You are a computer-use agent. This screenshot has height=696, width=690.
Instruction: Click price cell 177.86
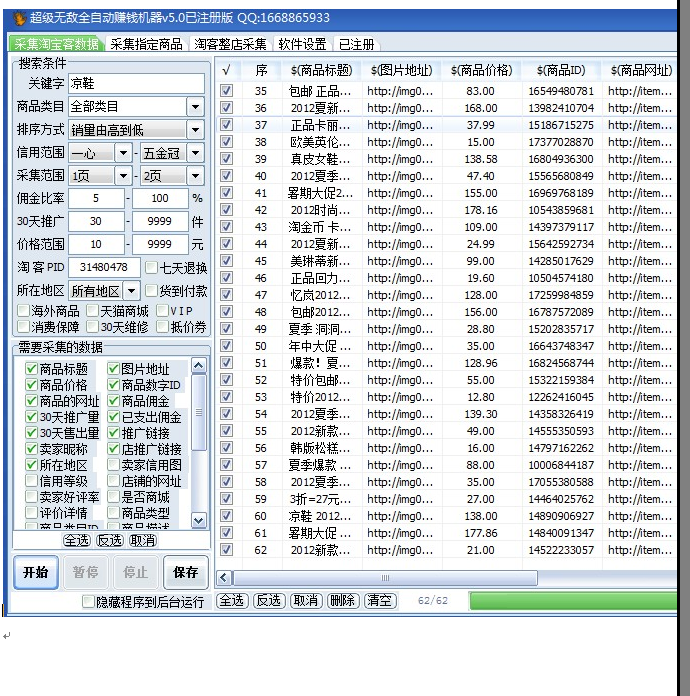480,533
